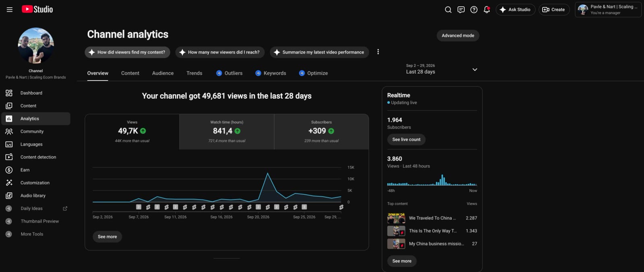Click the Earn dollar icon
This screenshot has height=272, width=644.
click(9, 170)
